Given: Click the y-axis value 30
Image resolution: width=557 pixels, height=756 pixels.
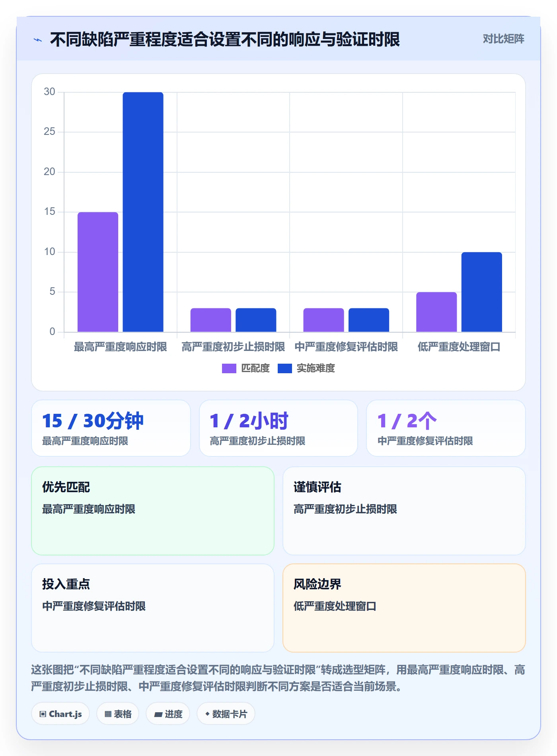Looking at the screenshot, I should tap(49, 92).
